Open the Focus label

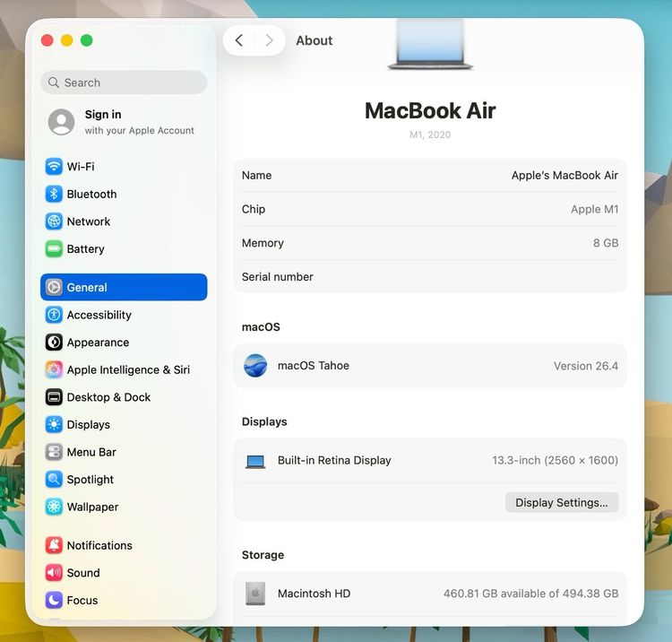(x=82, y=601)
